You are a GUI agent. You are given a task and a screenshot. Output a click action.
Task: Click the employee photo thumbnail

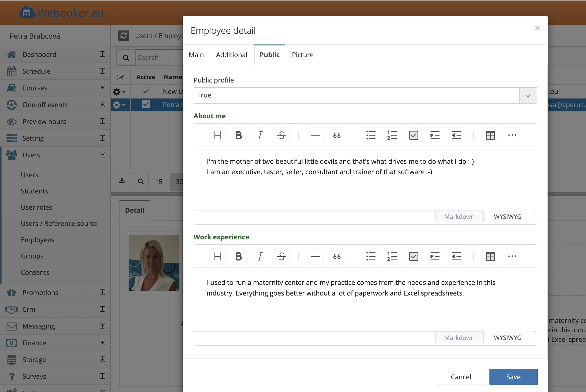click(x=154, y=263)
